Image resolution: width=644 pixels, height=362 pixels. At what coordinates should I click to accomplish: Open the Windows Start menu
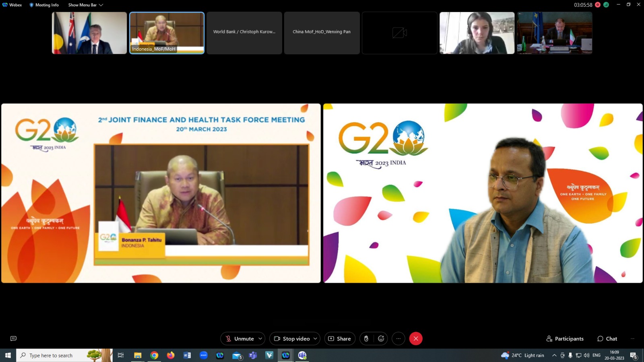[8, 355]
